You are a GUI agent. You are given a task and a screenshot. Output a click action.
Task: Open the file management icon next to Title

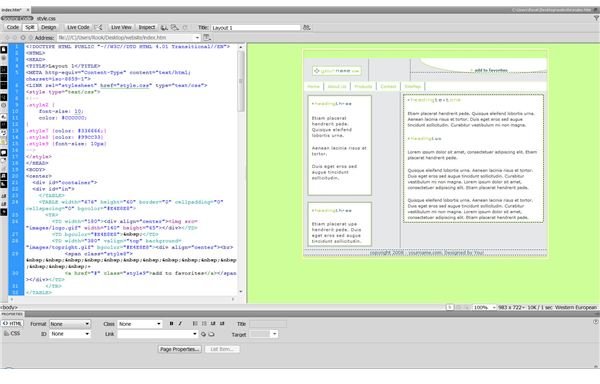click(x=307, y=28)
